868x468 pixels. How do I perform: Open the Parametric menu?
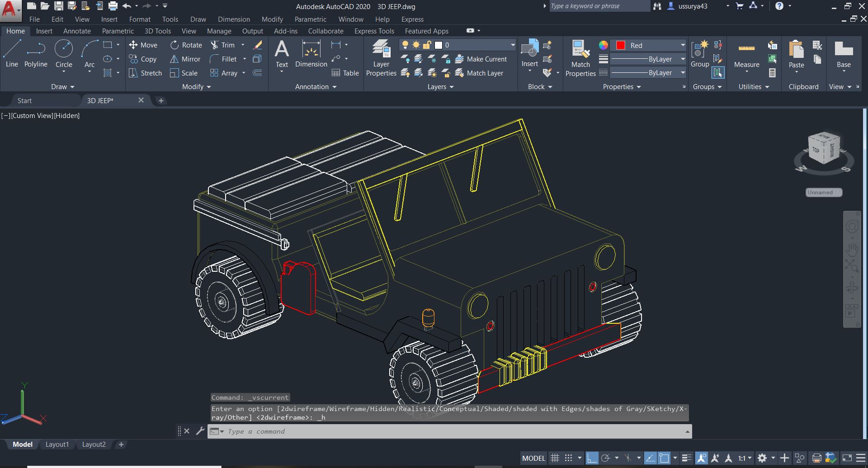click(x=310, y=19)
